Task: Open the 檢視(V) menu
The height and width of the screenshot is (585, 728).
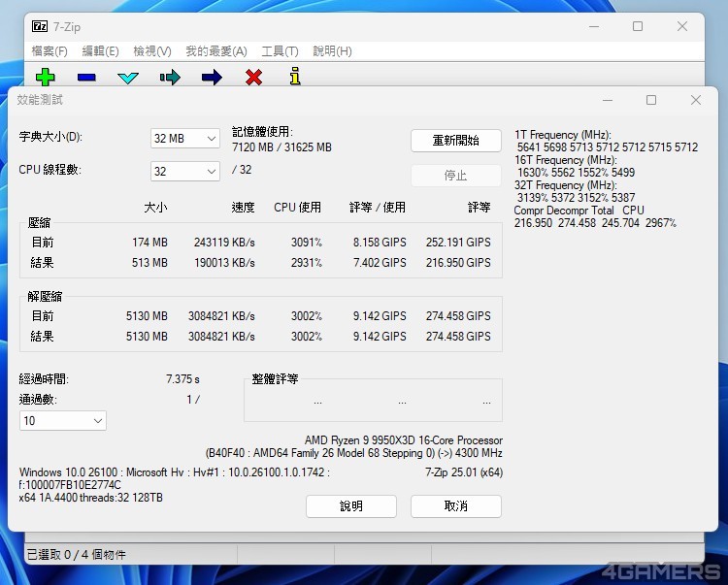Action: point(151,51)
